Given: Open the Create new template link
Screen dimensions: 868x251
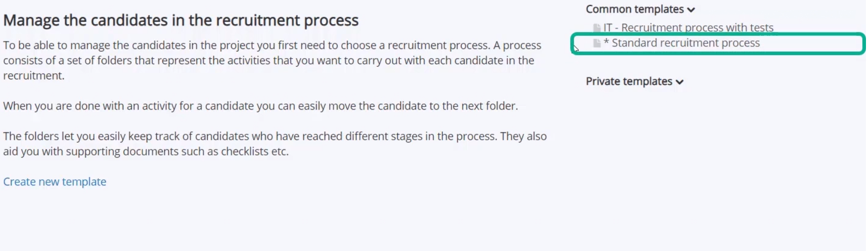Looking at the screenshot, I should [55, 182].
